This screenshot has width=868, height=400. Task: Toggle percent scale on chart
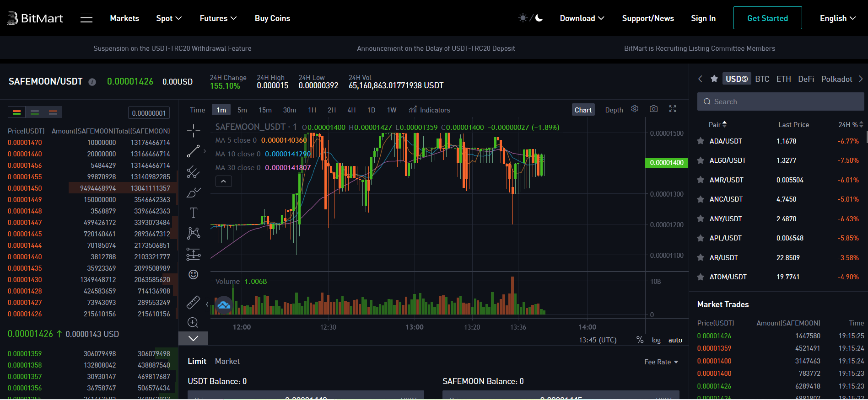(640, 340)
